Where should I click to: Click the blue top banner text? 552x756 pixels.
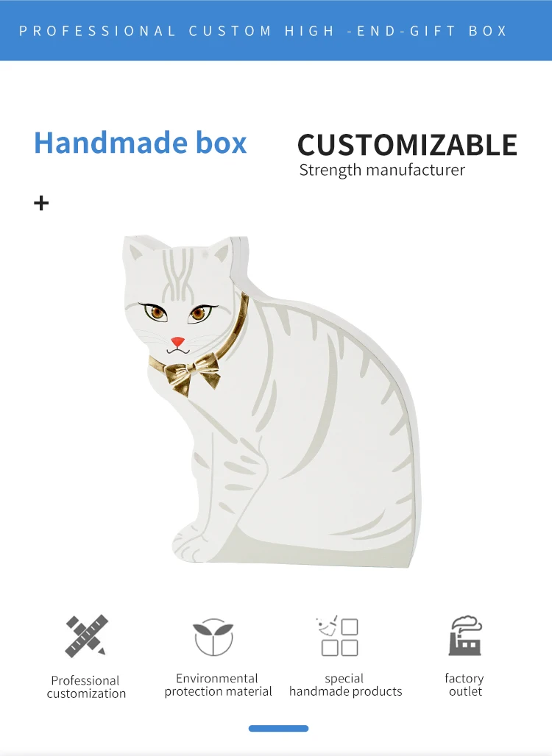[263, 31]
